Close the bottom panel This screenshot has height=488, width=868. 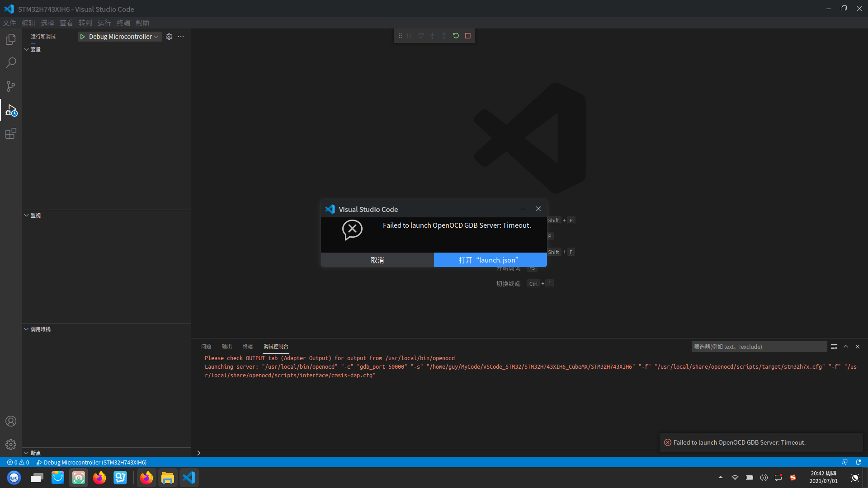pyautogui.click(x=858, y=347)
